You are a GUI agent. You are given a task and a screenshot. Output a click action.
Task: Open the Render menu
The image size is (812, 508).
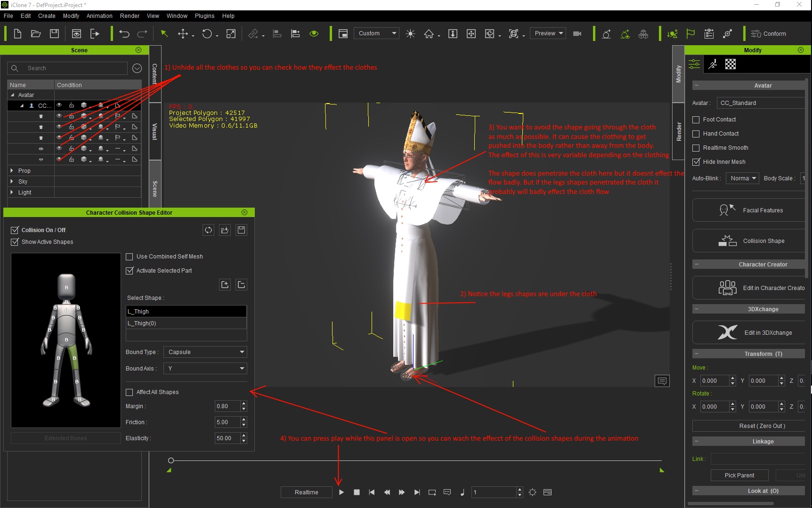(x=130, y=16)
